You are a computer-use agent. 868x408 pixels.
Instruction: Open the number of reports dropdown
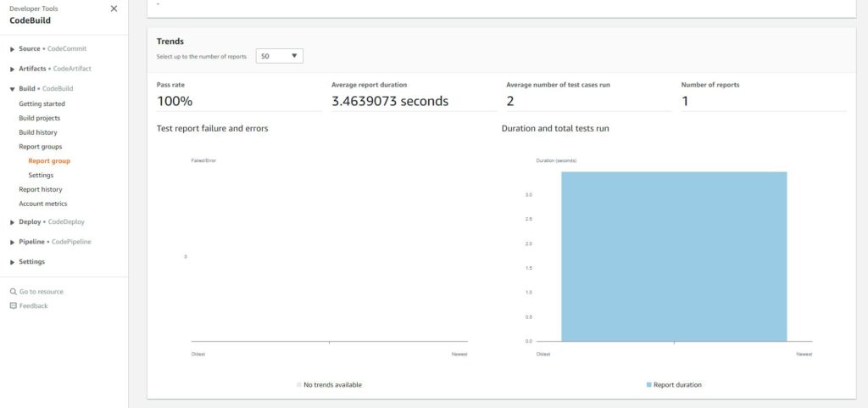pos(280,56)
